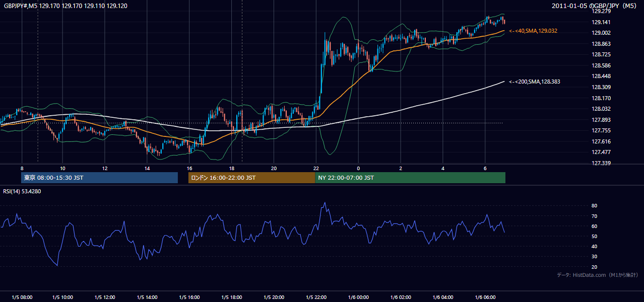Click hour tick 0 under price chart
This screenshot has height=302, width=644.
click(358, 168)
